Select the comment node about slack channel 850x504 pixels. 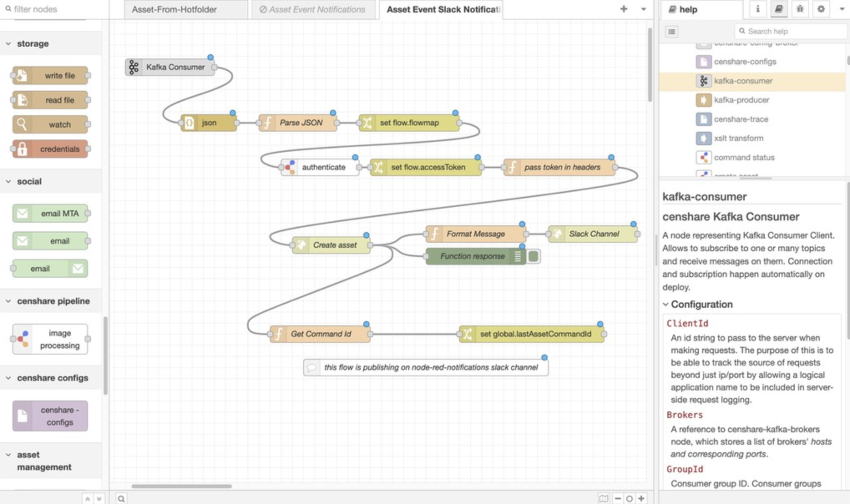pyautogui.click(x=426, y=368)
